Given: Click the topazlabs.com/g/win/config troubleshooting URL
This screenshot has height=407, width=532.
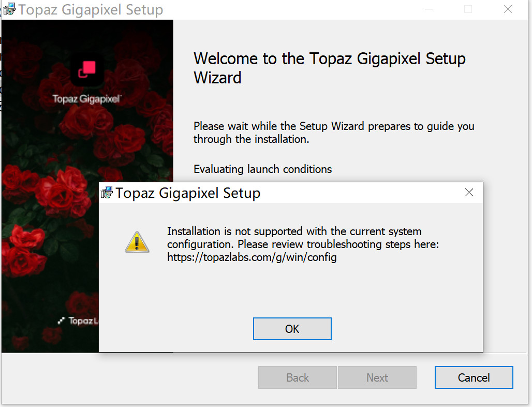Looking at the screenshot, I should click(252, 257).
